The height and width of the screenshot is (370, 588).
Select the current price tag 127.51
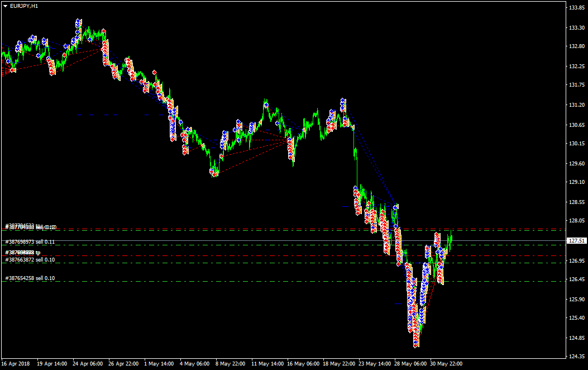[576, 240]
